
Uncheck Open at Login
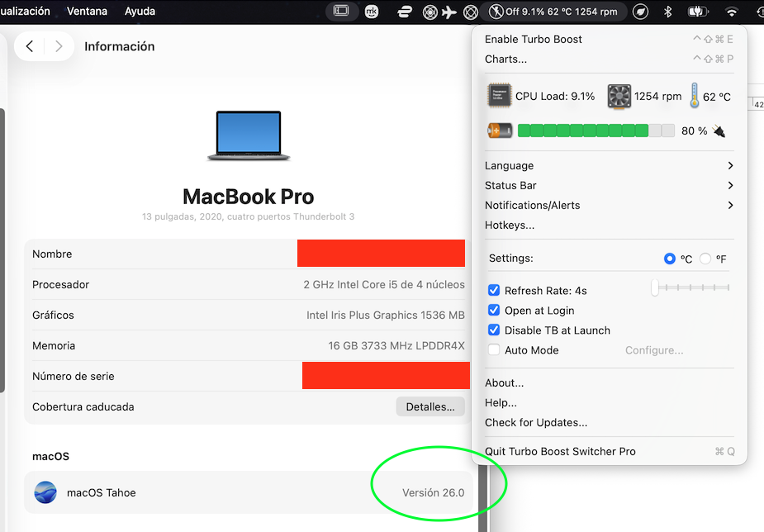coord(494,311)
